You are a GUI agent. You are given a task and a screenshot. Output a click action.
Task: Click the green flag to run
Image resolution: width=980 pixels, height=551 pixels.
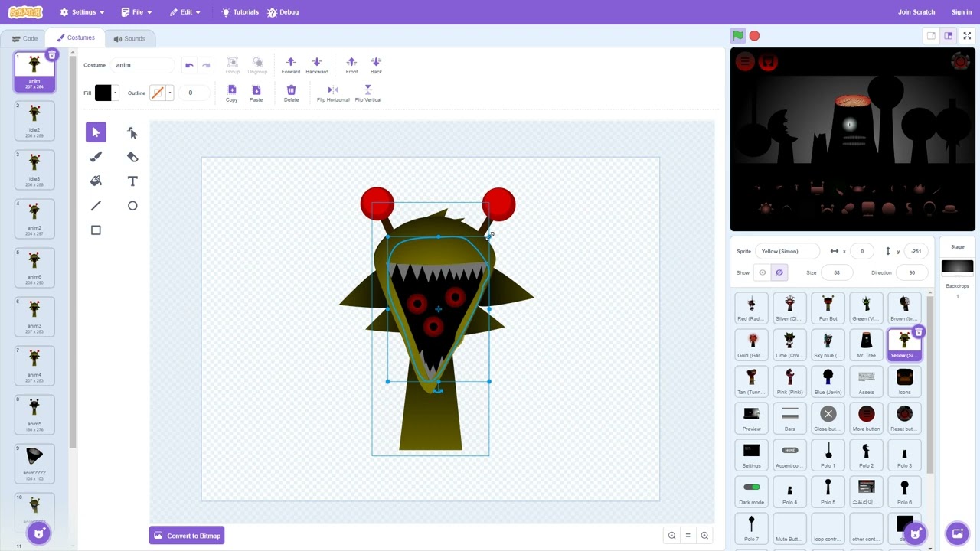tap(737, 35)
